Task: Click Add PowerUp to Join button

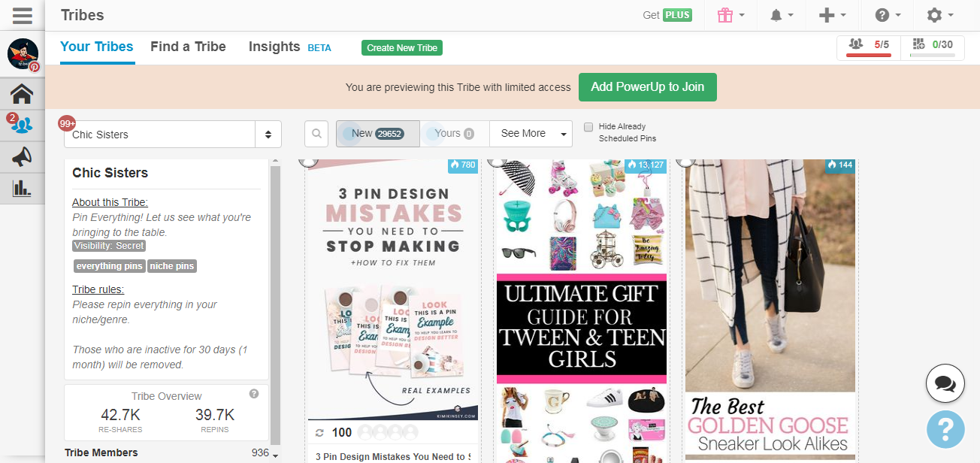Action: pos(647,87)
